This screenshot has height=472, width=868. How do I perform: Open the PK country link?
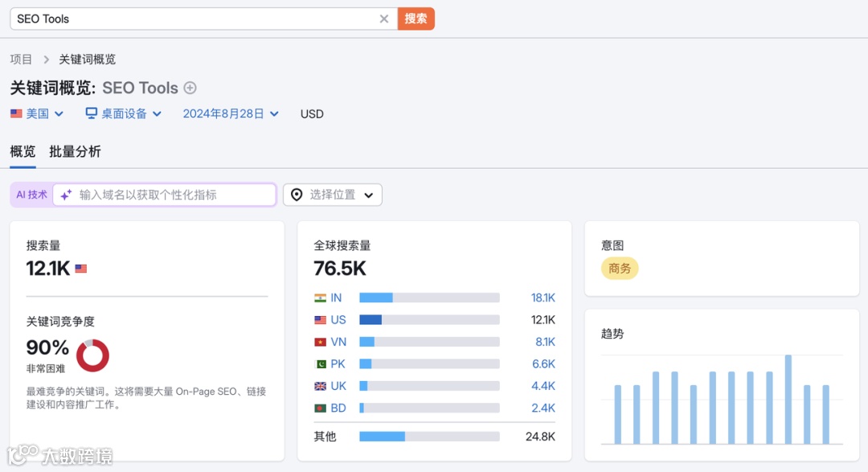tap(338, 364)
